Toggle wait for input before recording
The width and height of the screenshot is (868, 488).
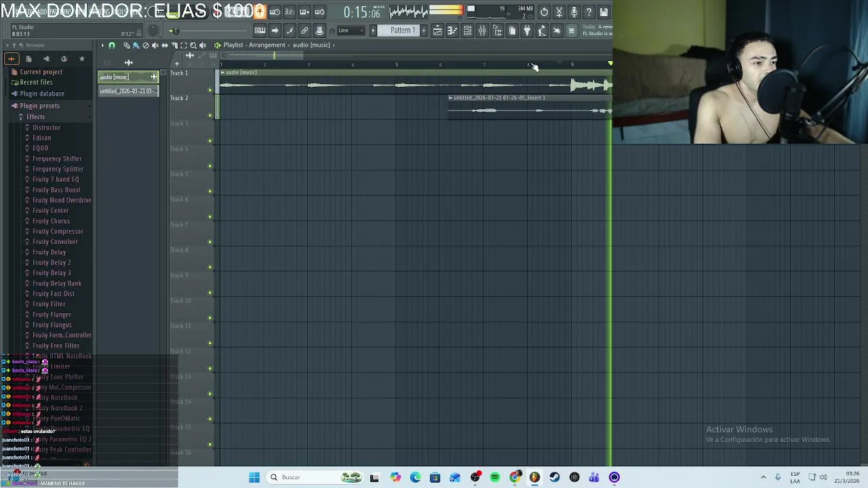click(275, 12)
